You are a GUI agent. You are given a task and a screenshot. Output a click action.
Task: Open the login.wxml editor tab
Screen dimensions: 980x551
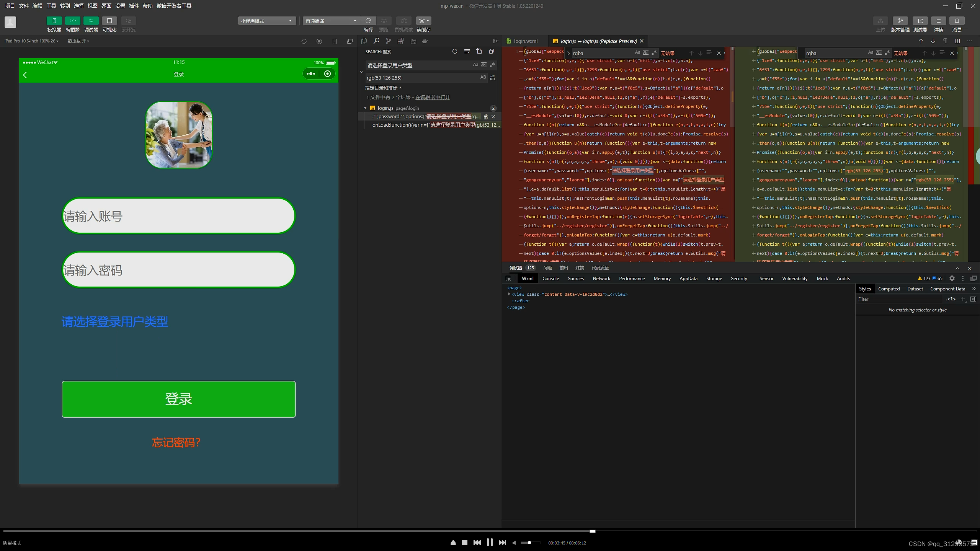click(525, 41)
